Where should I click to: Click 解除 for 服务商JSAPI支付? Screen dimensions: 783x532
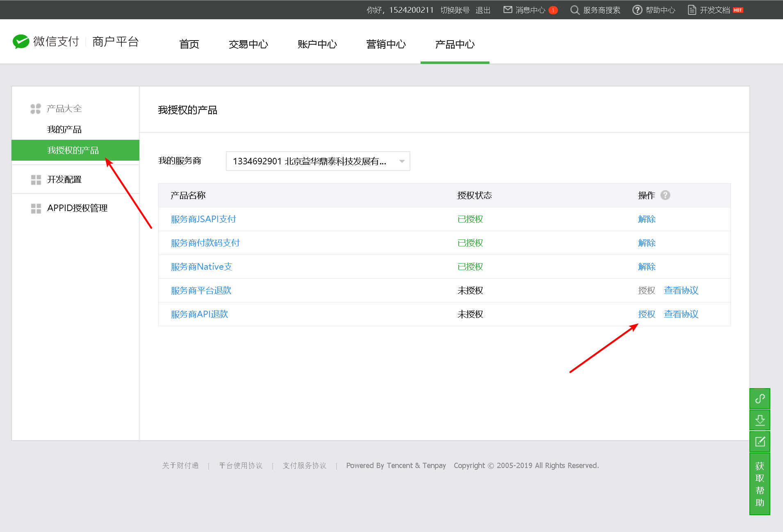646,219
